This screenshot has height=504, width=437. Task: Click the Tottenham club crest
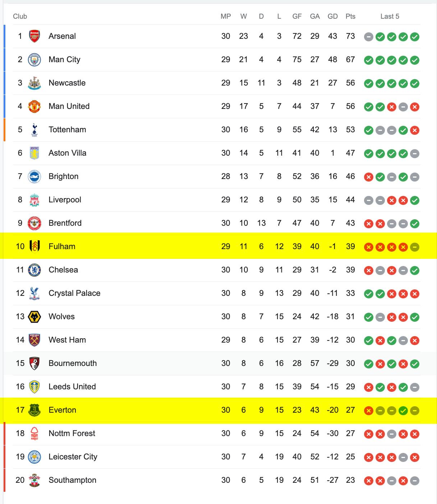34,130
